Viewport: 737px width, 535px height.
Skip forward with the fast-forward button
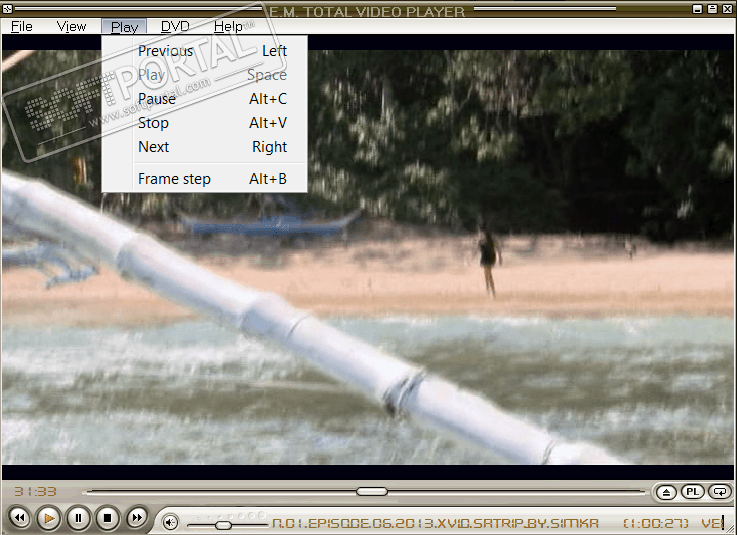pos(136,518)
